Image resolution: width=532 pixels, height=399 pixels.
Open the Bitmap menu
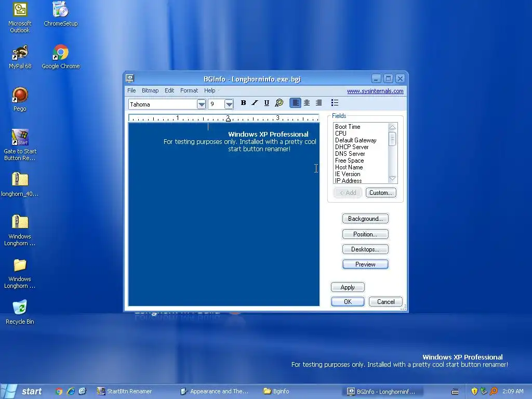pos(150,90)
